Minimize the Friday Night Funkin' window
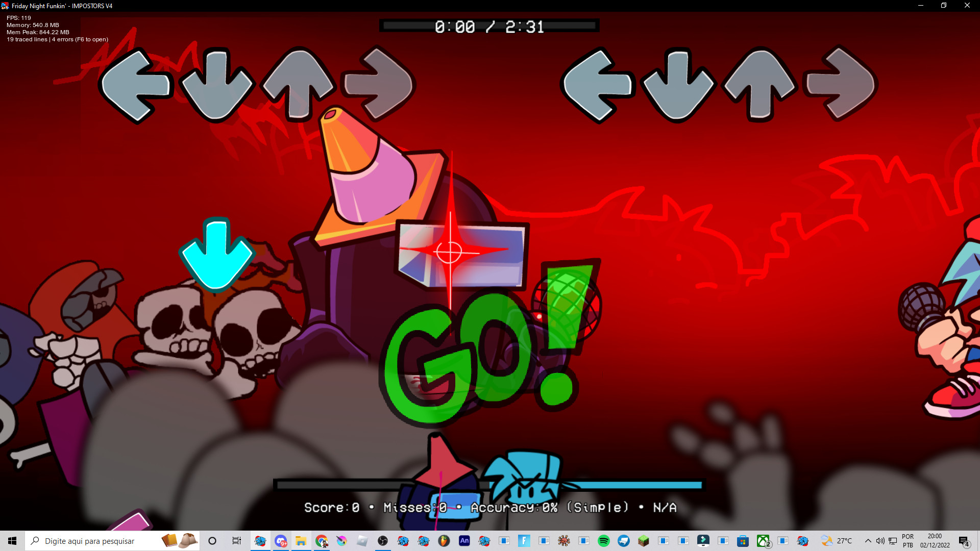Viewport: 980px width, 551px height. coord(921,6)
